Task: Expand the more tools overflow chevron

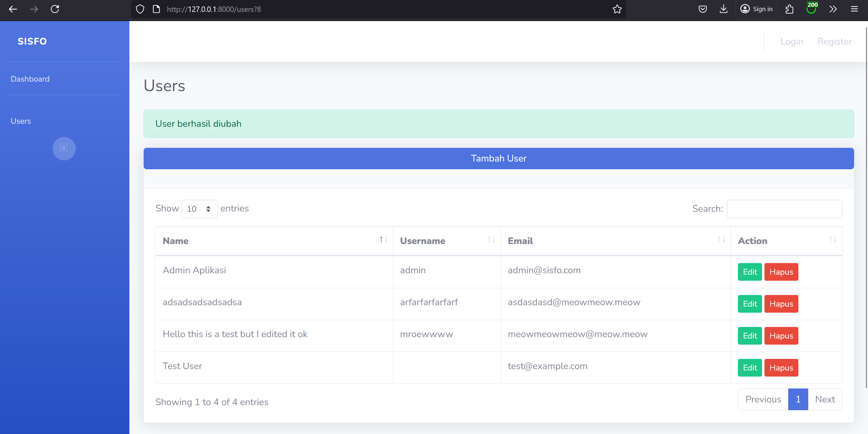Action: [833, 9]
